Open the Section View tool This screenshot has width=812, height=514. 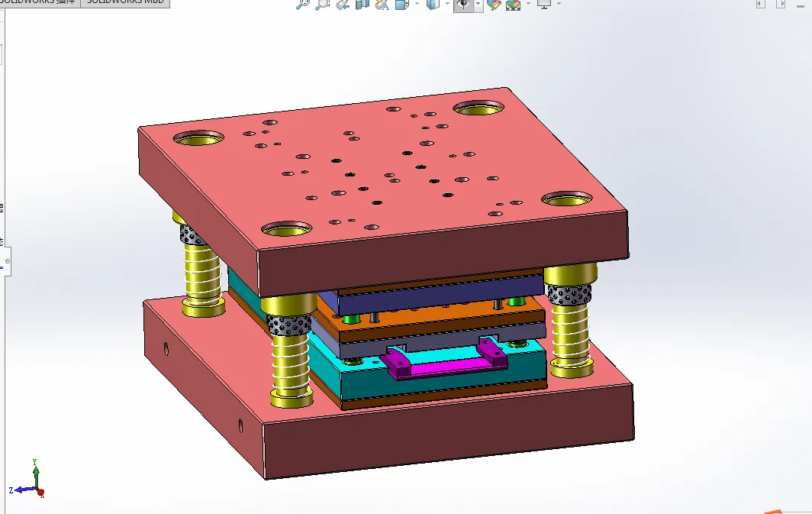[362, 4]
